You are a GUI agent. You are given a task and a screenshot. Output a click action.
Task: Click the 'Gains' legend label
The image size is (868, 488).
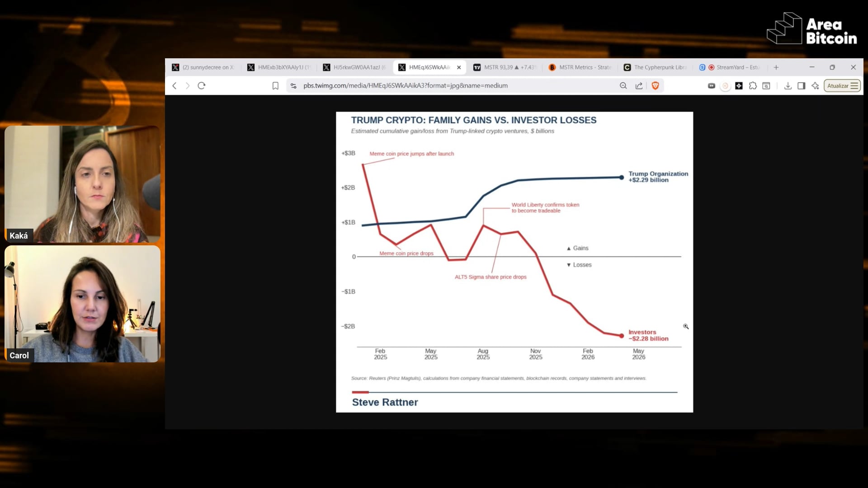[578, 248]
